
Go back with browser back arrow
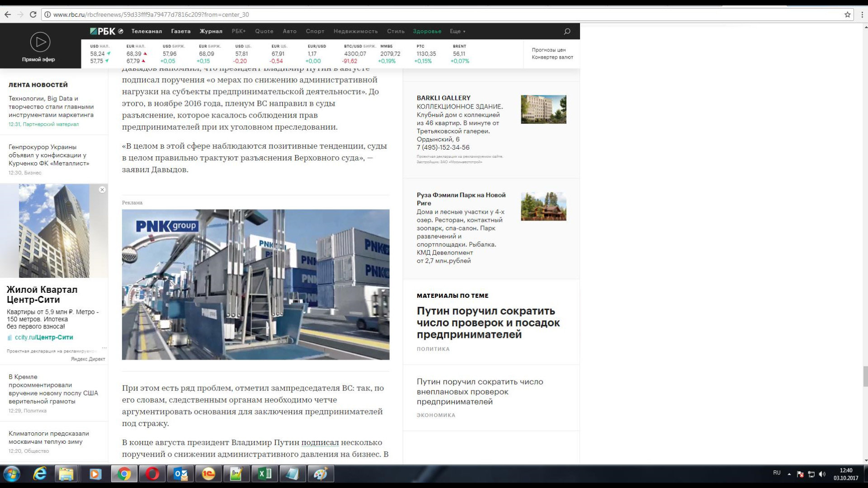tap(8, 14)
